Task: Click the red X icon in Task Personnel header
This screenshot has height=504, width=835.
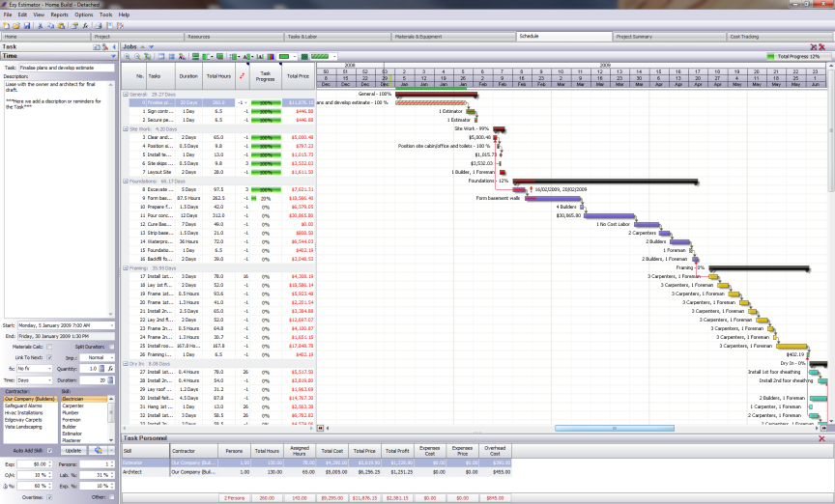Action: pyautogui.click(x=821, y=438)
